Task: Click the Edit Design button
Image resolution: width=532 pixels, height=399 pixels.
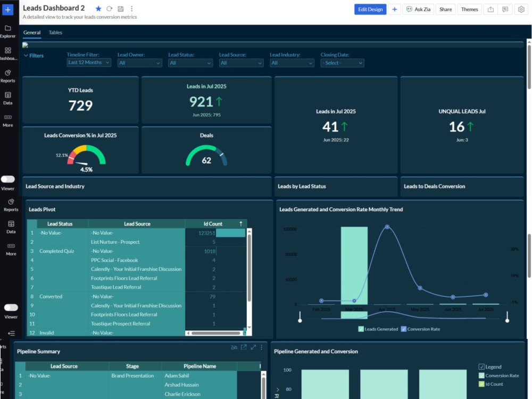Action: pos(370,10)
